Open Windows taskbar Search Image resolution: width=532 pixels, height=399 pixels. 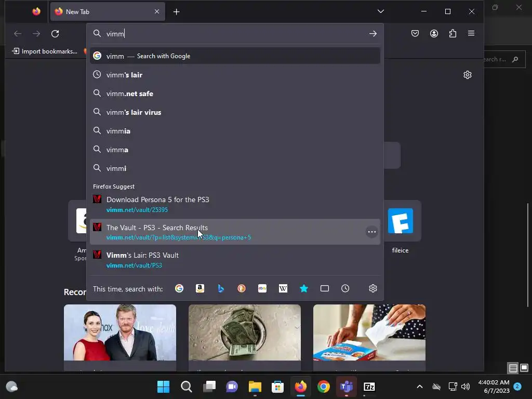click(x=187, y=387)
